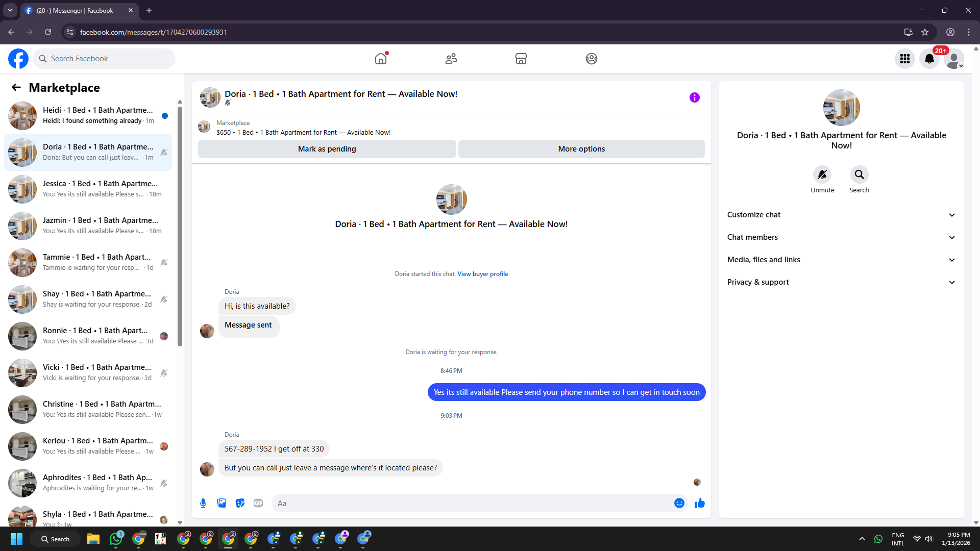
Task: Click the purple conversation info icon
Action: (x=694, y=97)
